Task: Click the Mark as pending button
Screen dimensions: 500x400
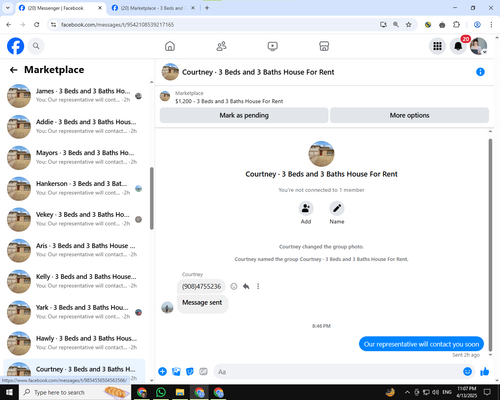Action: (x=244, y=115)
